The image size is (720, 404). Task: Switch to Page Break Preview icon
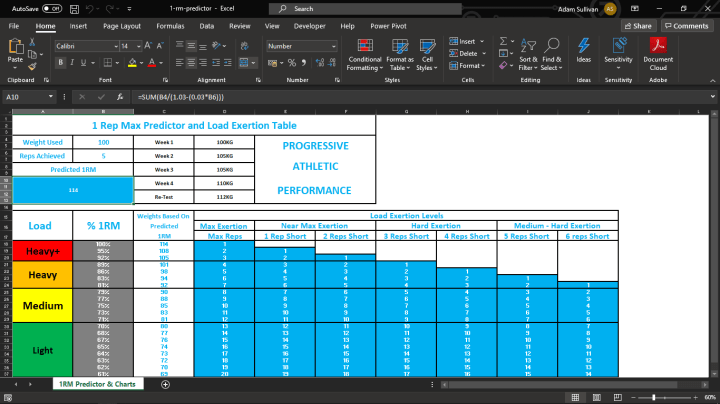618,397
